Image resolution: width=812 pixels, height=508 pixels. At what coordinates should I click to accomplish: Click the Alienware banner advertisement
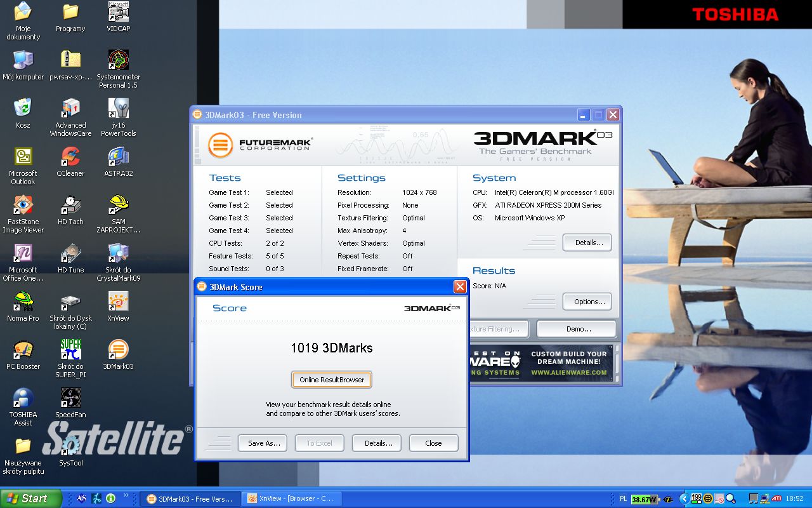542,363
